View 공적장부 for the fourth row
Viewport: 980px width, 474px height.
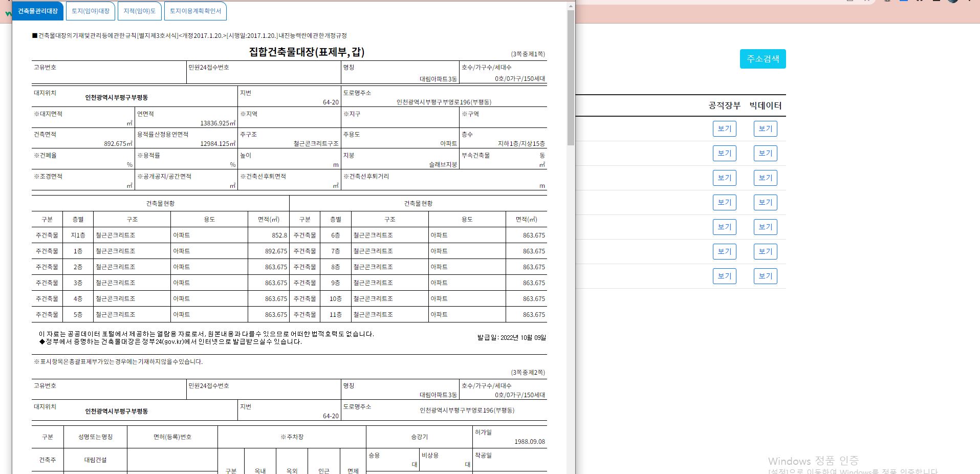pyautogui.click(x=724, y=203)
